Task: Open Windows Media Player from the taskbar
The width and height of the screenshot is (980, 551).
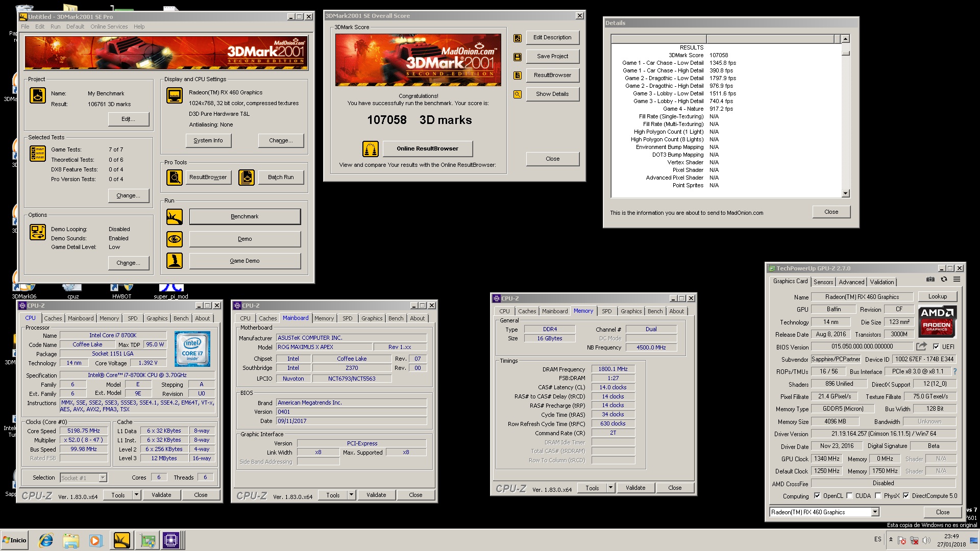Action: 95,540
